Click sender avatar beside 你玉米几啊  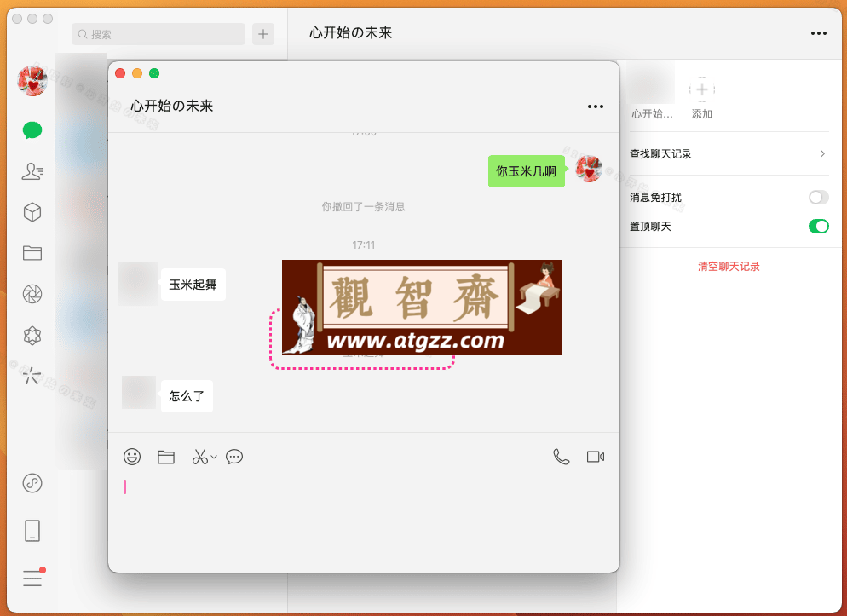(588, 169)
